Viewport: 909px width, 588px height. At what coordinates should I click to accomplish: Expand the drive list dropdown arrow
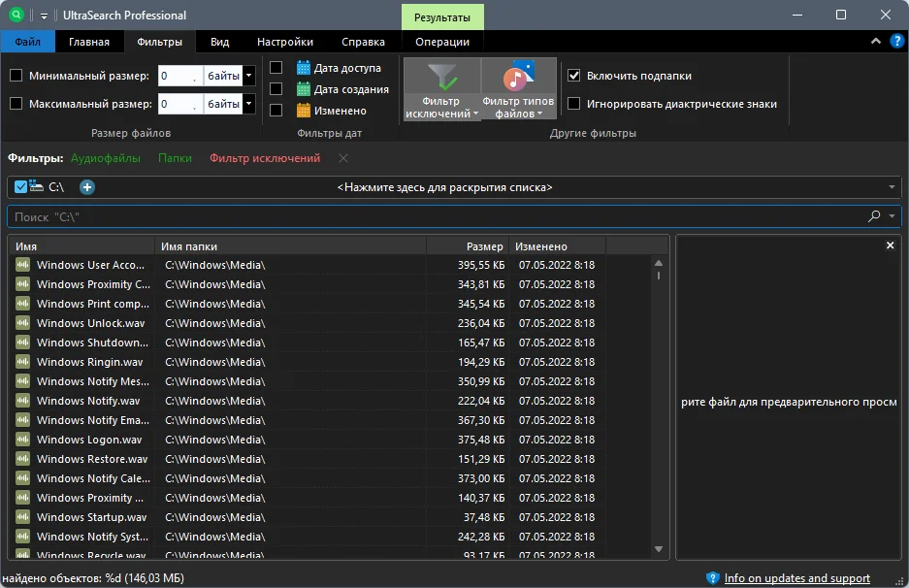[x=892, y=187]
